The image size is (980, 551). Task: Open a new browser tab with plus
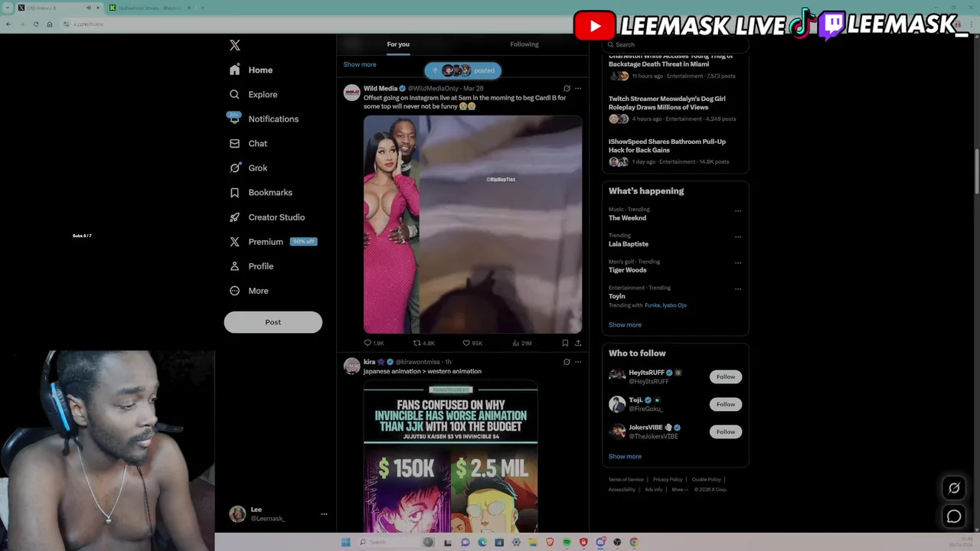tap(202, 8)
